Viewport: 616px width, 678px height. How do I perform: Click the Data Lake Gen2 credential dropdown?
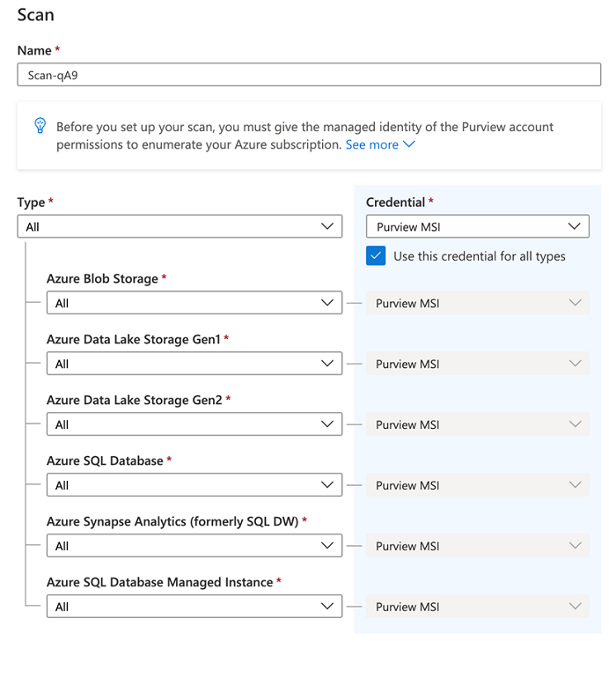tap(477, 424)
